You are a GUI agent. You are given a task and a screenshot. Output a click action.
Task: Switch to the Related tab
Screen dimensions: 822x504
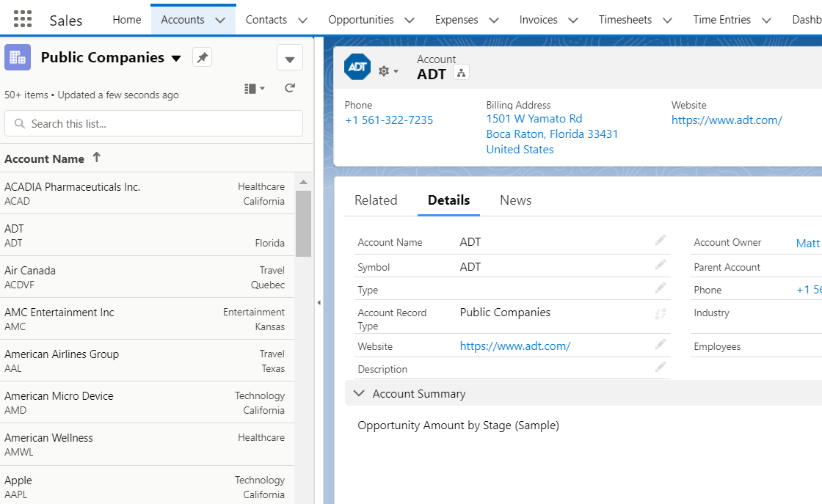pyautogui.click(x=376, y=200)
